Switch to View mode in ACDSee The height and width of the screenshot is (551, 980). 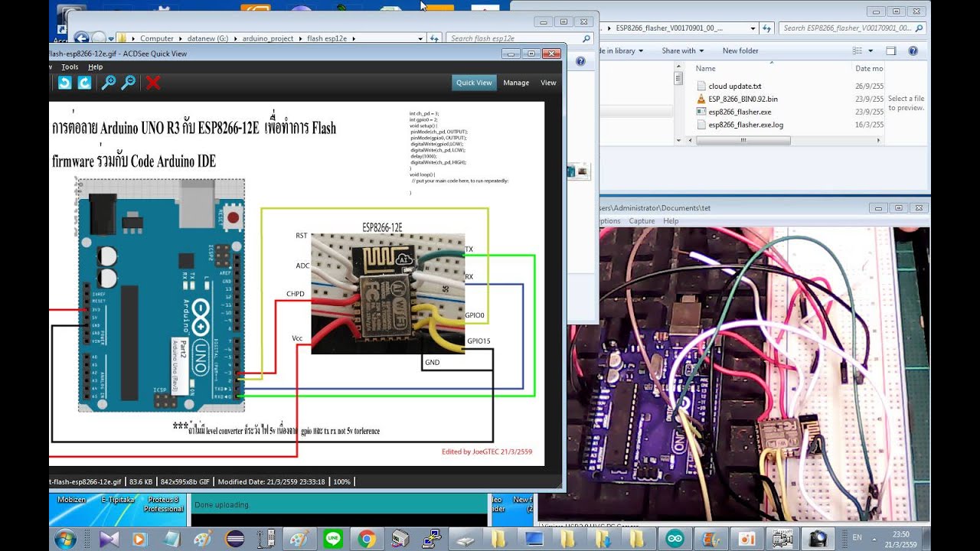tap(548, 83)
